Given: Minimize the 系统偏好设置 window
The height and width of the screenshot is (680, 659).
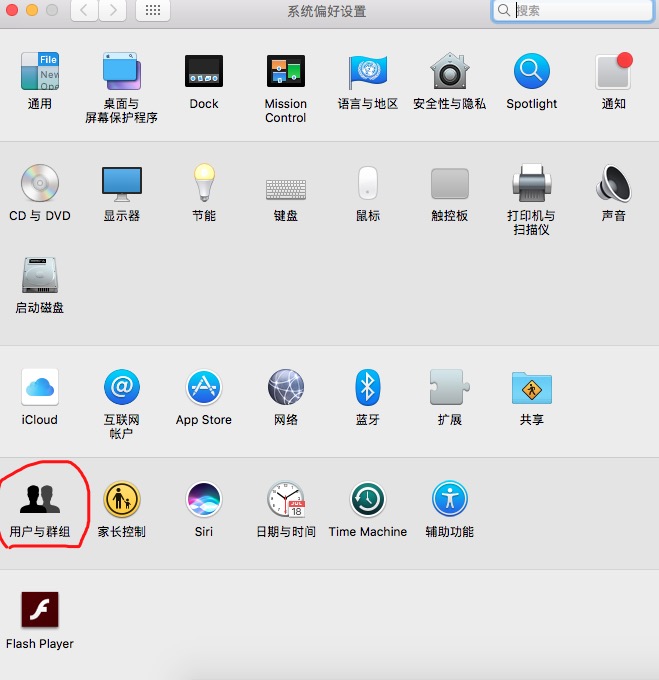Looking at the screenshot, I should (x=32, y=10).
